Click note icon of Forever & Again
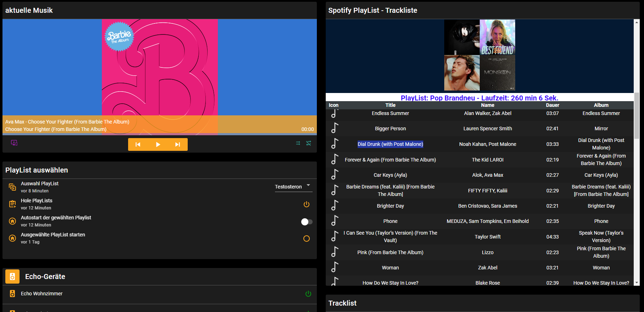This screenshot has width=644, height=312. (335, 159)
